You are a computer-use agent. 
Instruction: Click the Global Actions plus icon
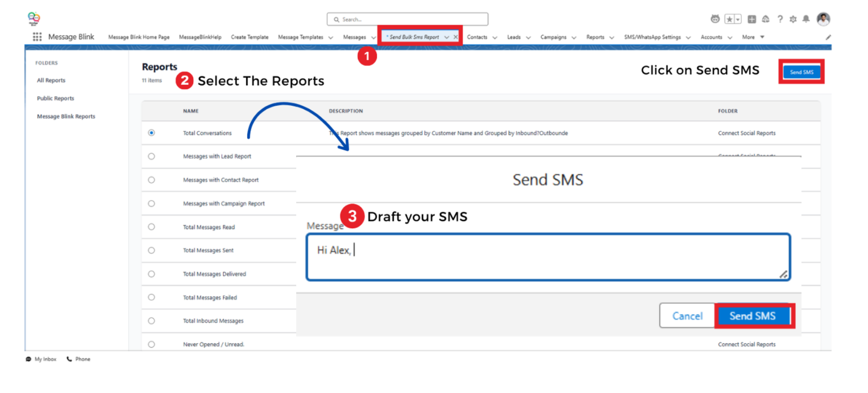tap(752, 20)
